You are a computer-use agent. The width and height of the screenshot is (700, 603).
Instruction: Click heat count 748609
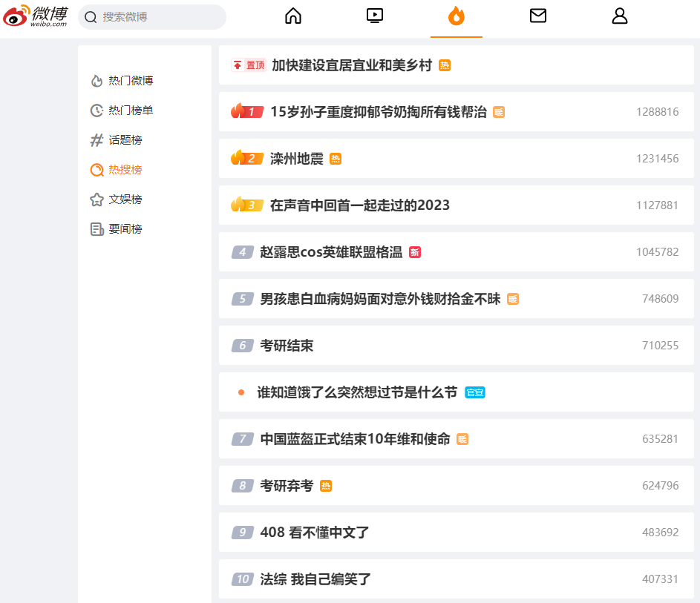pyautogui.click(x=660, y=298)
